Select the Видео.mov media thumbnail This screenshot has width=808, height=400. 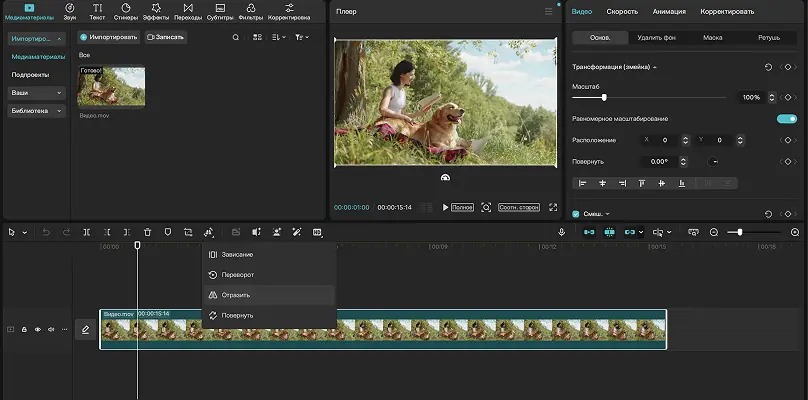(111, 86)
